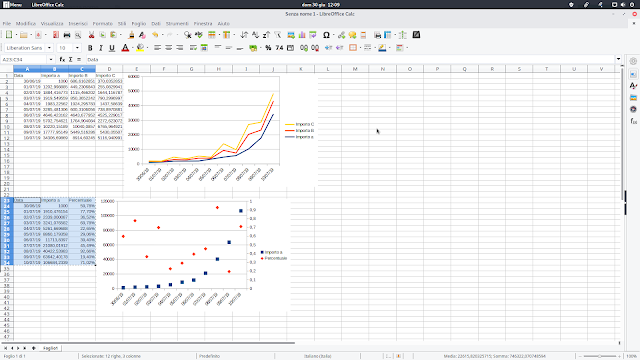
Task: Apply the red font color swatch
Action: pos(125,48)
